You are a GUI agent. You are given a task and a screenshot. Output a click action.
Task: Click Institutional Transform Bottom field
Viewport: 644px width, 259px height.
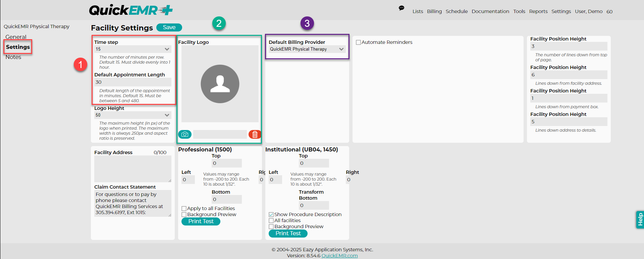coord(314,205)
